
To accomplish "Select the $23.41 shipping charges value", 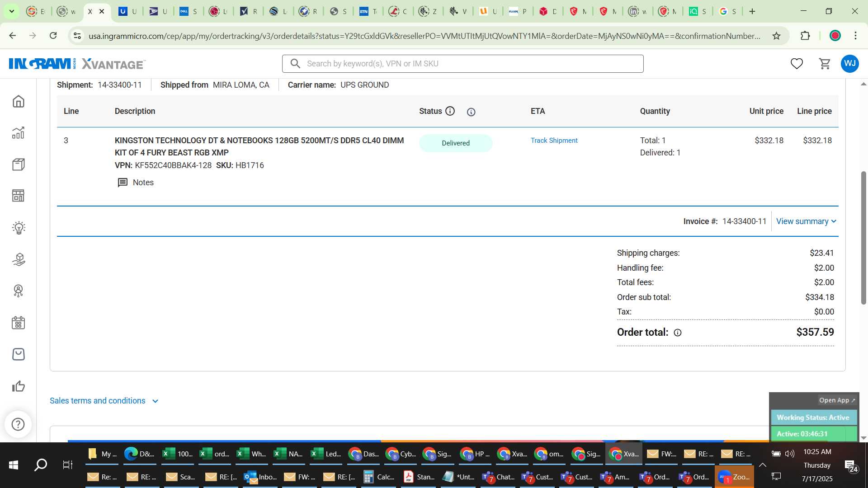I will pyautogui.click(x=822, y=253).
